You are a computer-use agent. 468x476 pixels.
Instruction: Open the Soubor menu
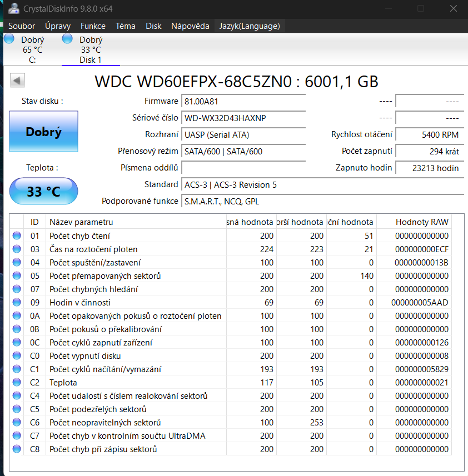22,26
